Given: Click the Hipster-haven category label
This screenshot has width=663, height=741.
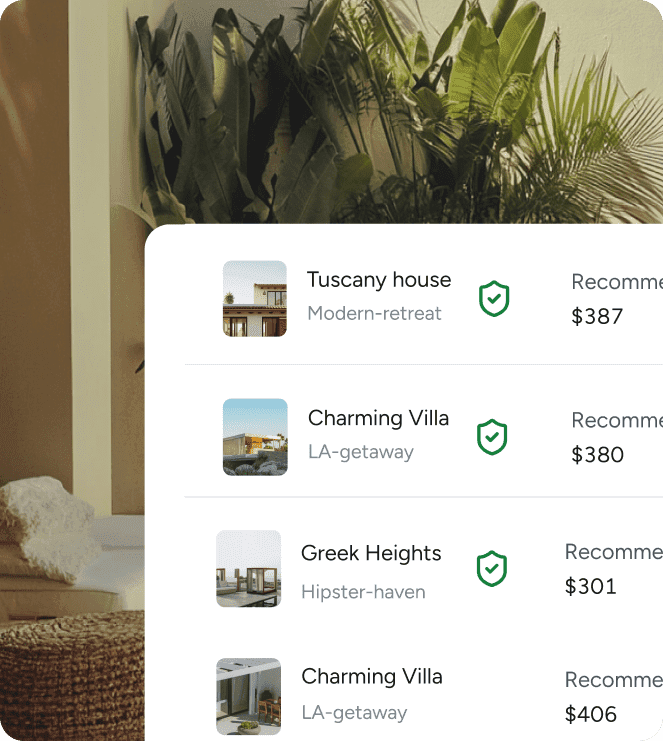Looking at the screenshot, I should [x=363, y=592].
